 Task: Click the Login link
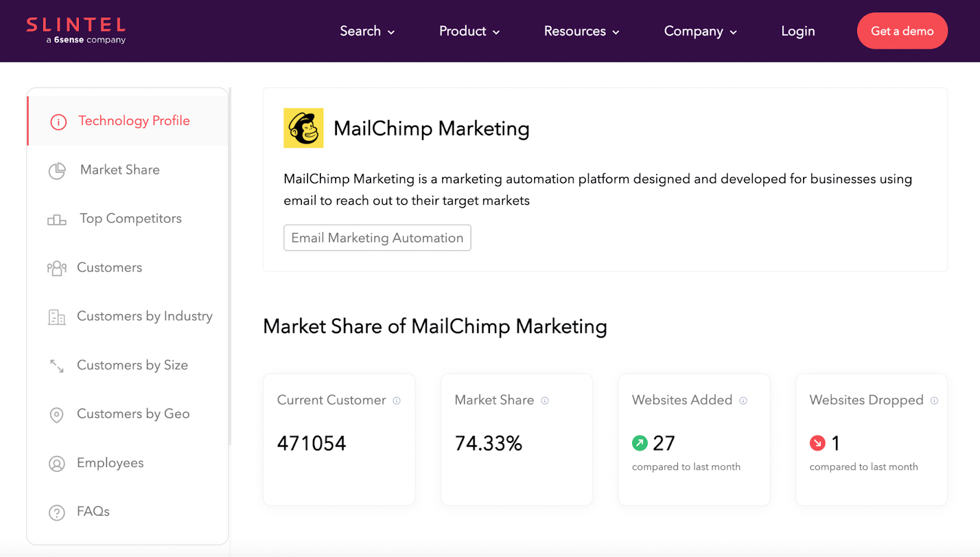(x=798, y=31)
